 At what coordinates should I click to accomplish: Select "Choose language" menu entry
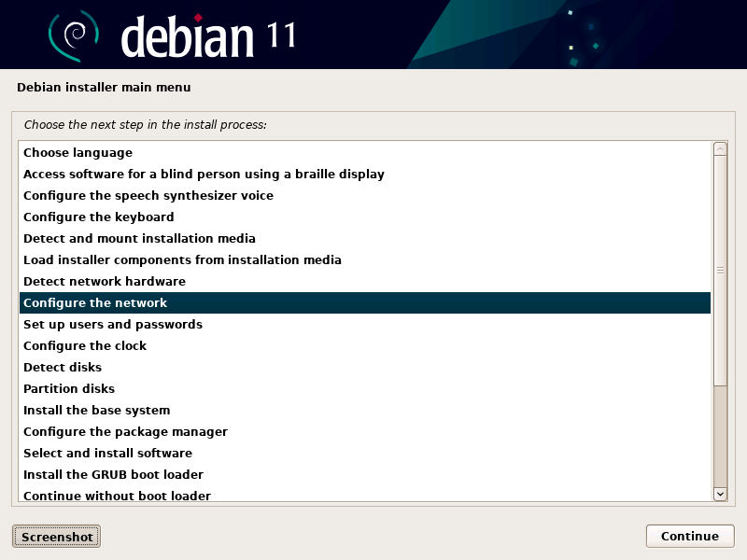coord(365,153)
